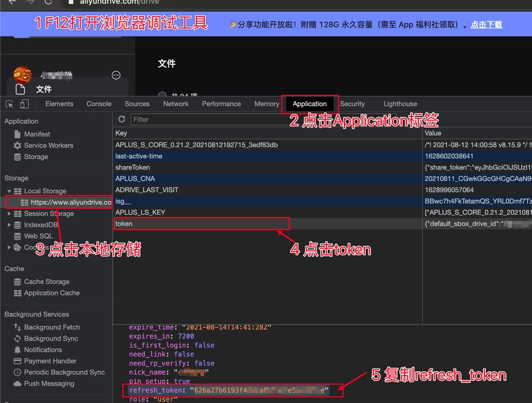
Task: Toggle the device toolbar icon
Action: coord(24,104)
